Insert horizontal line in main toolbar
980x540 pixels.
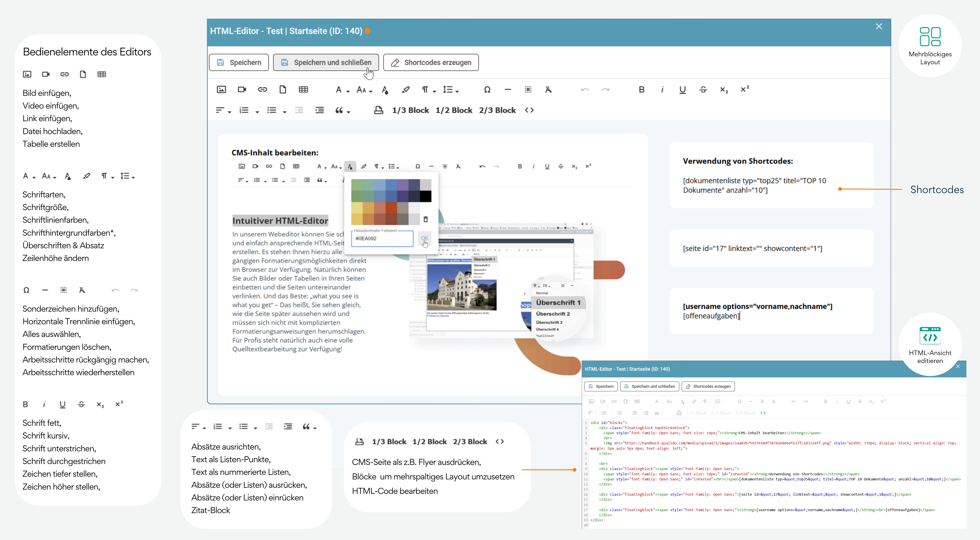point(507,89)
